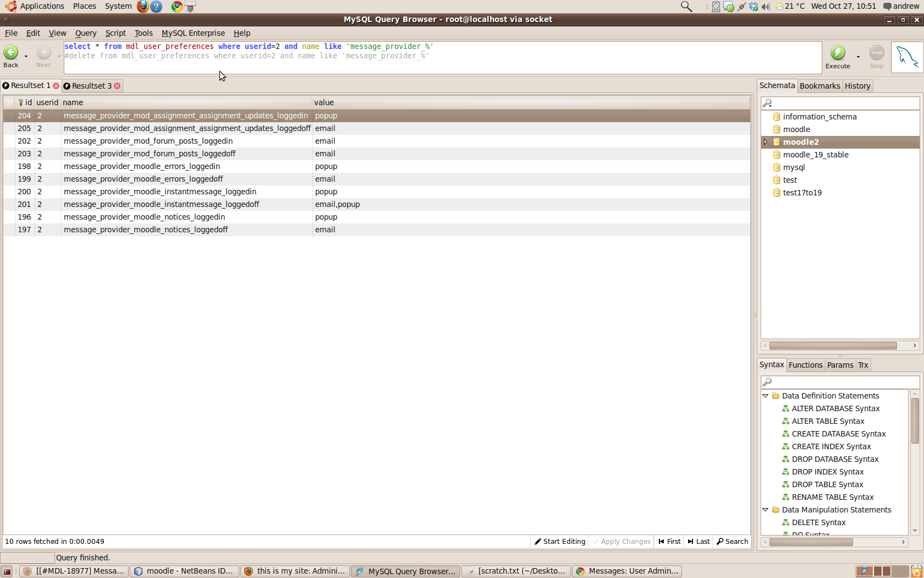Click the MySQL dolphin logo

click(907, 57)
